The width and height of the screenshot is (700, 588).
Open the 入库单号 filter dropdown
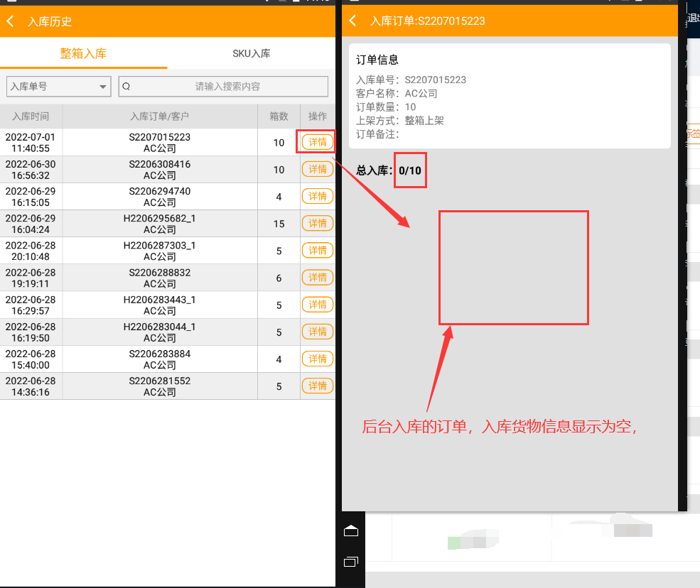58,87
